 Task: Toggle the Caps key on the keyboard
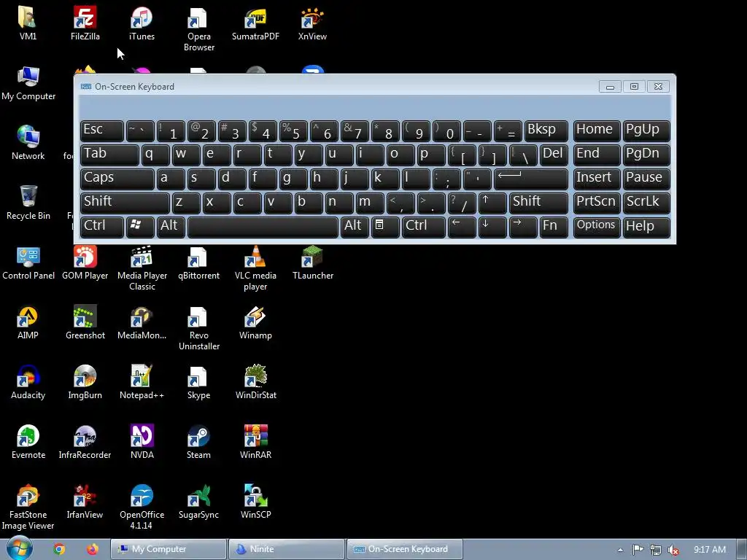coord(117,179)
